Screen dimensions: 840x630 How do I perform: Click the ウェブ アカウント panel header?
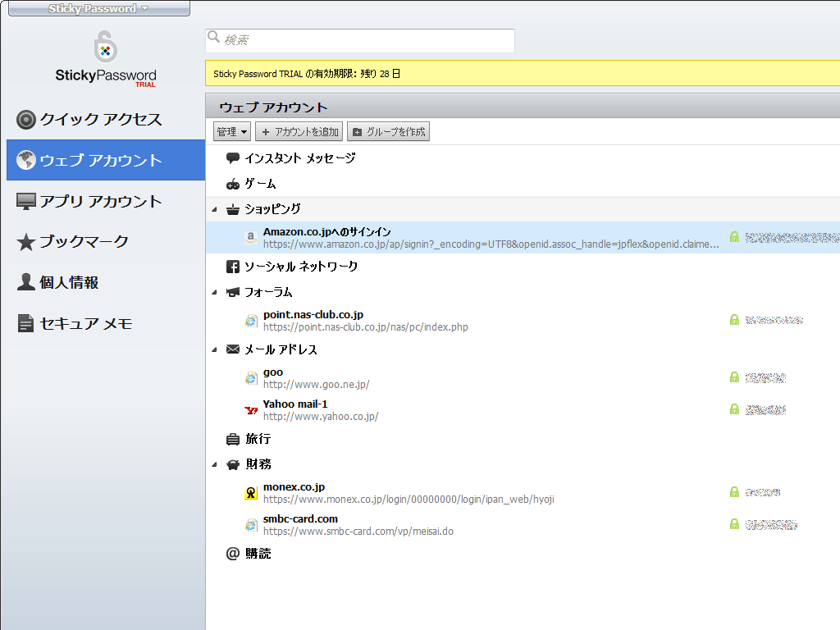[x=523, y=107]
